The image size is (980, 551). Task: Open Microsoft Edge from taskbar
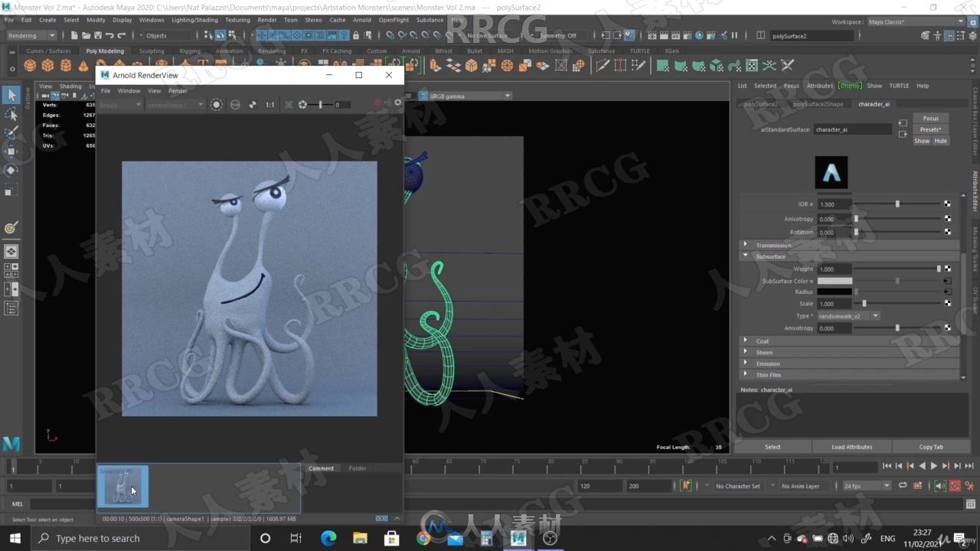tap(328, 538)
